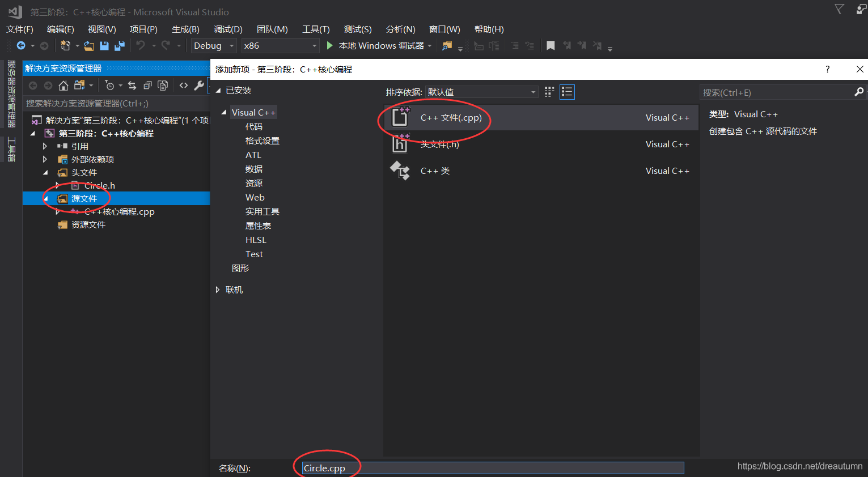Expand the 引用 node
Image resolution: width=868 pixels, height=477 pixels.
click(45, 146)
